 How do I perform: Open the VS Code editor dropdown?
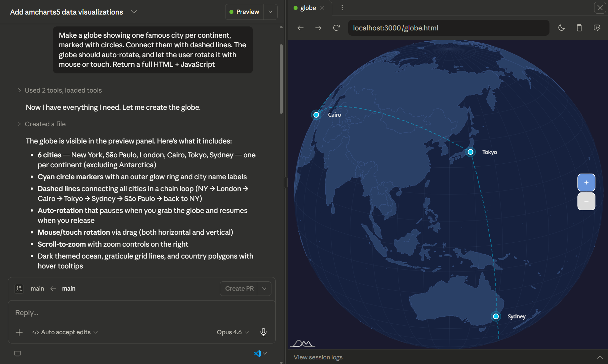tap(260, 353)
